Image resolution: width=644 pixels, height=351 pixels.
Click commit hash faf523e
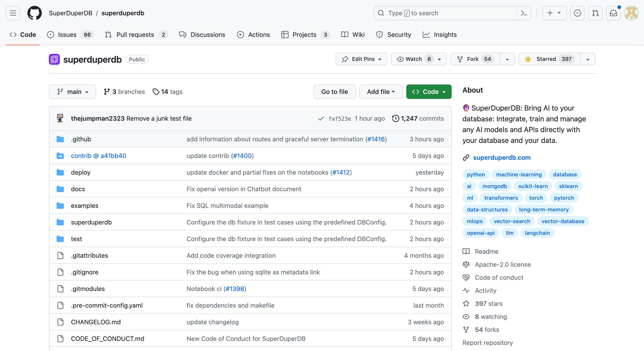pos(340,119)
